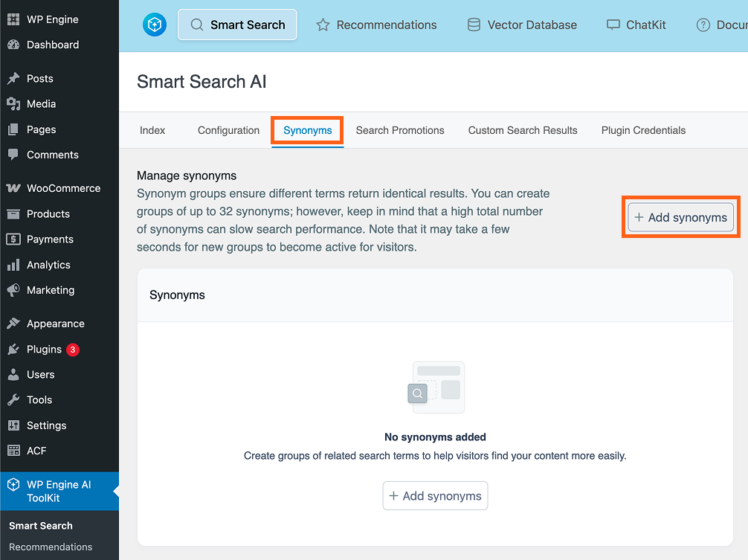Click the Media icon in sidebar
The width and height of the screenshot is (748, 560).
point(13,104)
